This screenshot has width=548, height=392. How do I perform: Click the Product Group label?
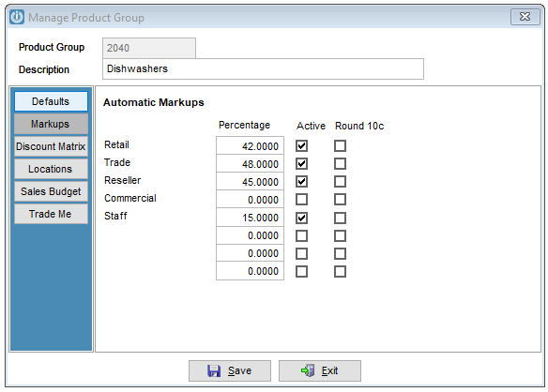[52, 47]
